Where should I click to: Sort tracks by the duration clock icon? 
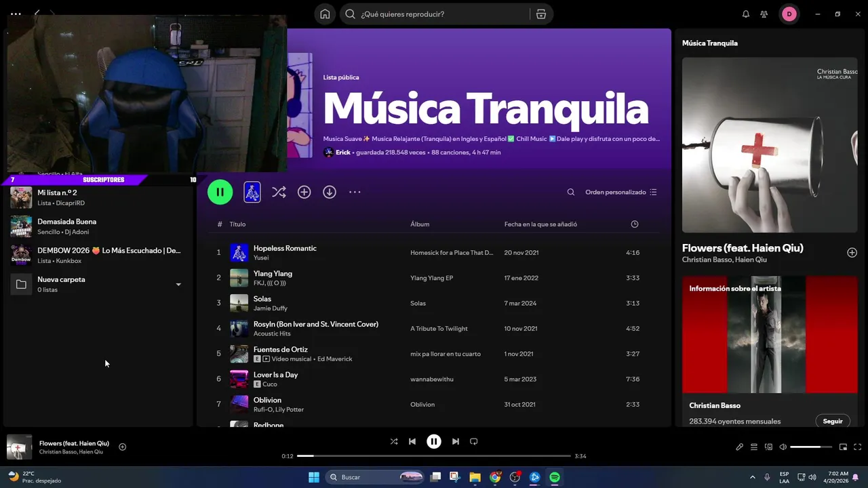click(635, 224)
